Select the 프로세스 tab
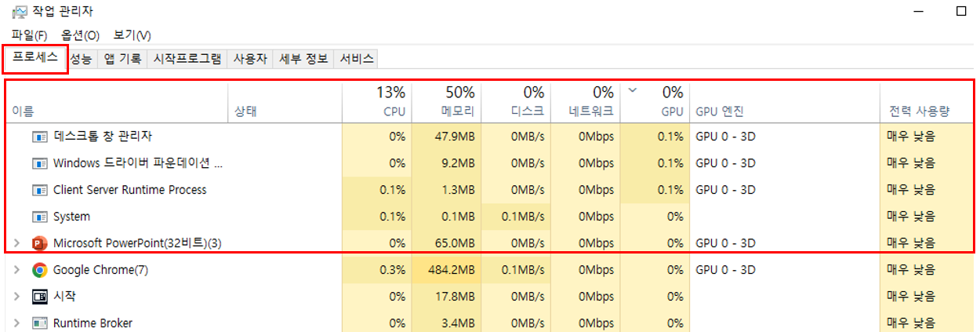Image resolution: width=980 pixels, height=332 pixels. pyautogui.click(x=35, y=58)
